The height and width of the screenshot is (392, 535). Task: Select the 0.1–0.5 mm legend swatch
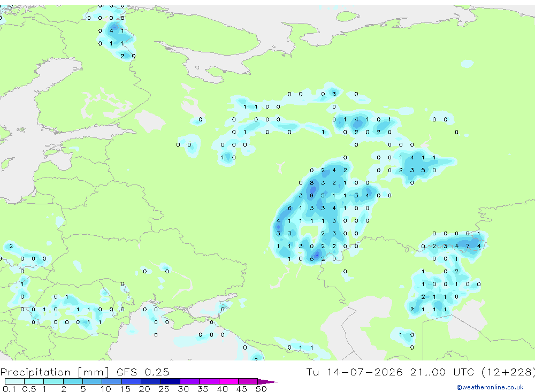[x=14, y=381]
